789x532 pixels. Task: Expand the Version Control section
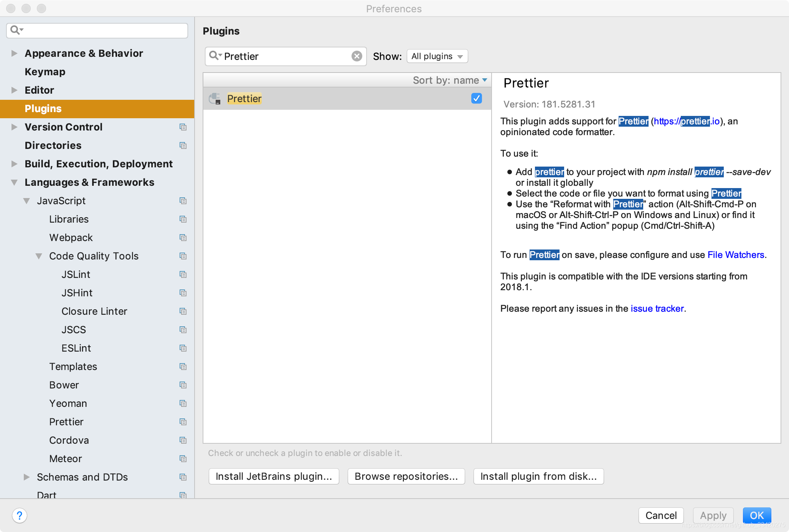(x=14, y=127)
